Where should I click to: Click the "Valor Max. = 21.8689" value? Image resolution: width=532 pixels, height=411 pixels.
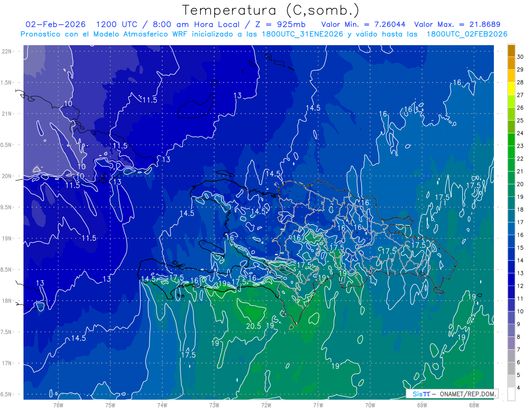tap(457, 24)
